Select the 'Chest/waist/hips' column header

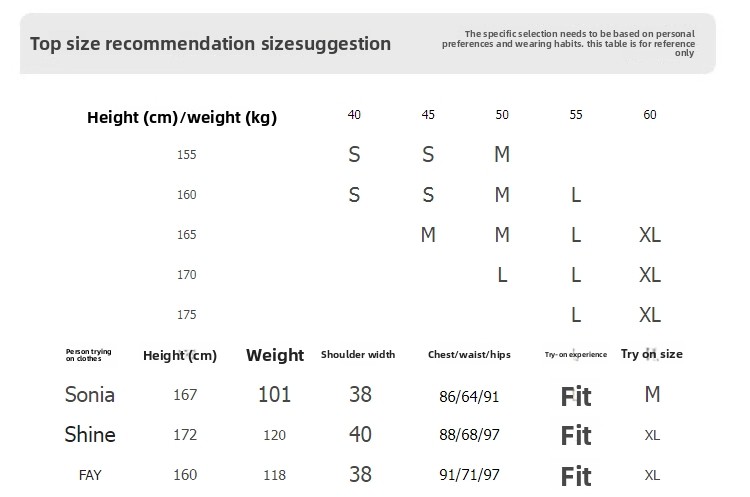tap(469, 355)
